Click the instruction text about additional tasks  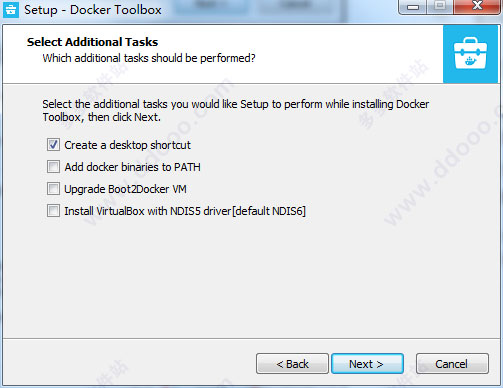pyautogui.click(x=235, y=111)
